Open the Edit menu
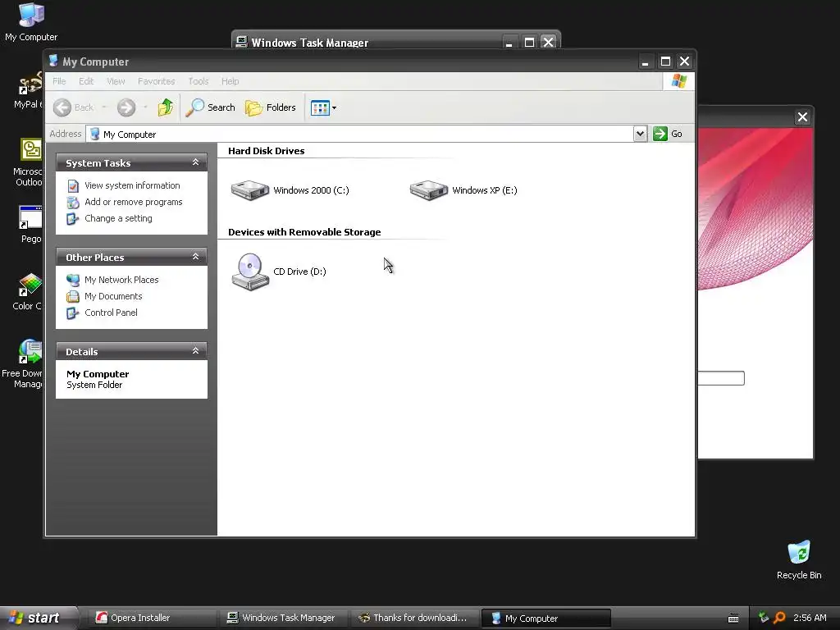 86,81
